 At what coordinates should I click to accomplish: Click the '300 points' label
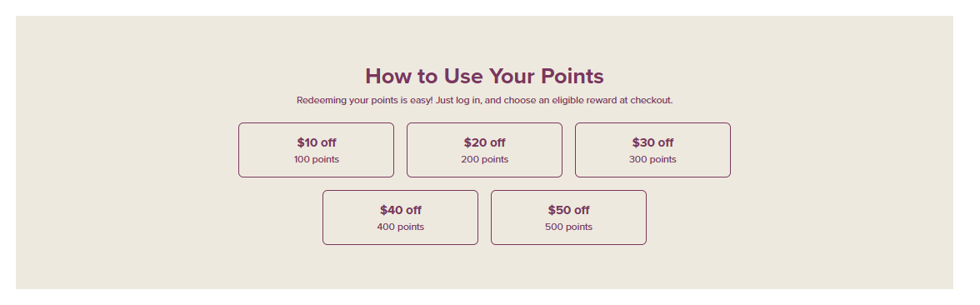click(x=652, y=159)
